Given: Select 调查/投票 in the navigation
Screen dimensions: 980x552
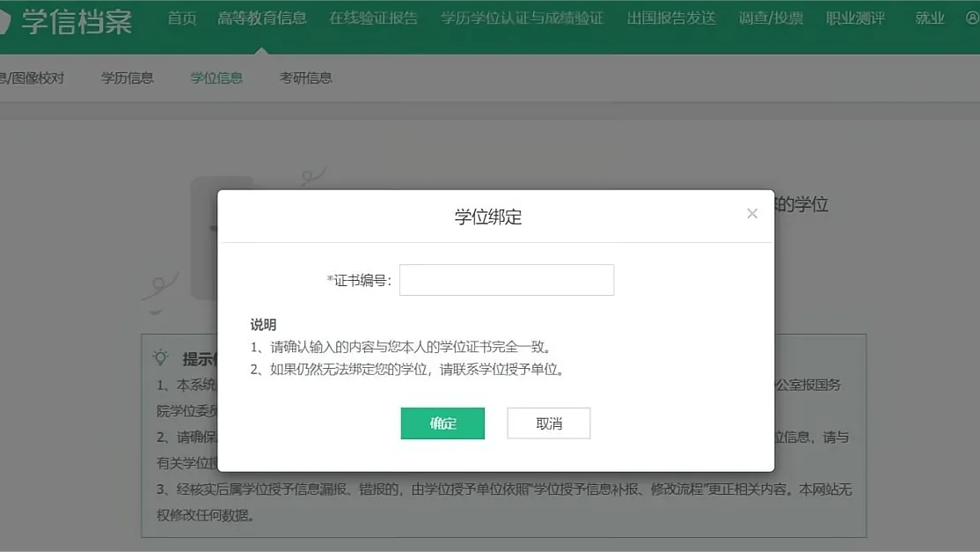Looking at the screenshot, I should [x=770, y=18].
